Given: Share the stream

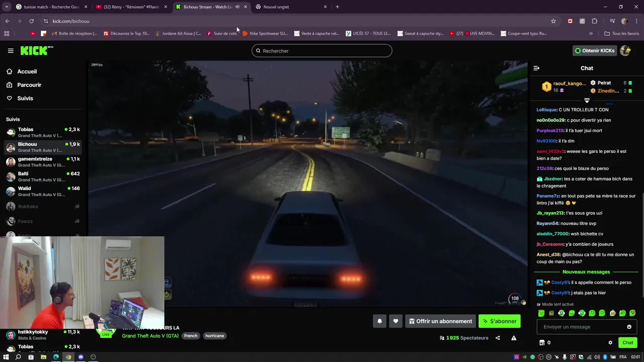Looking at the screenshot, I should (498, 338).
